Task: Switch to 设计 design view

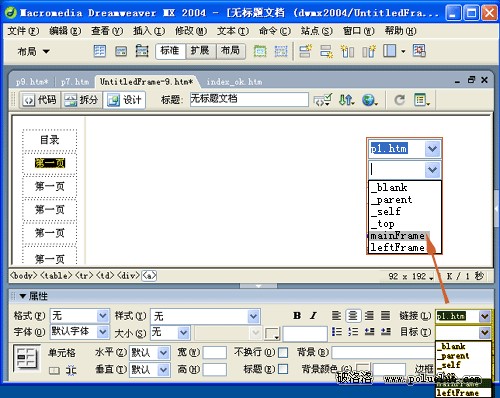Action: coord(125,100)
